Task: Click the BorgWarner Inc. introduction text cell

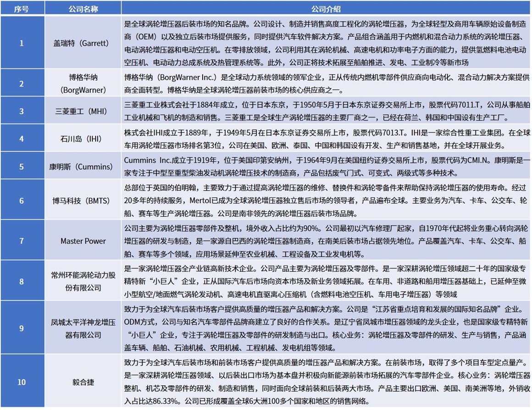Action: pyautogui.click(x=326, y=83)
